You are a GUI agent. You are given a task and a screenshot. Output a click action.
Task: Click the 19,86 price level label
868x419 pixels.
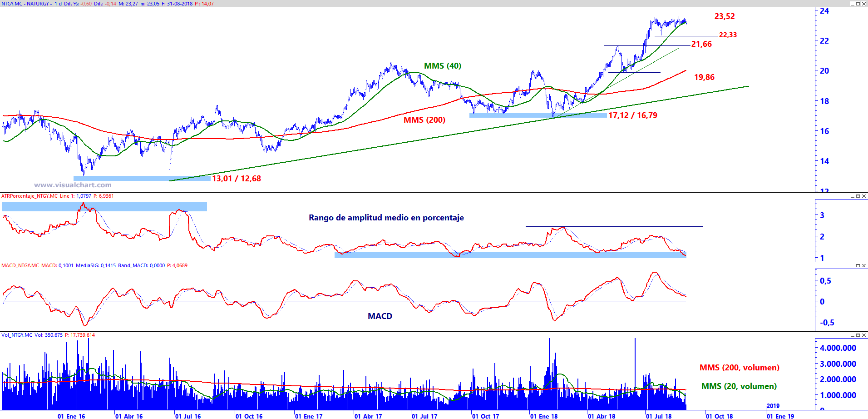(705, 77)
